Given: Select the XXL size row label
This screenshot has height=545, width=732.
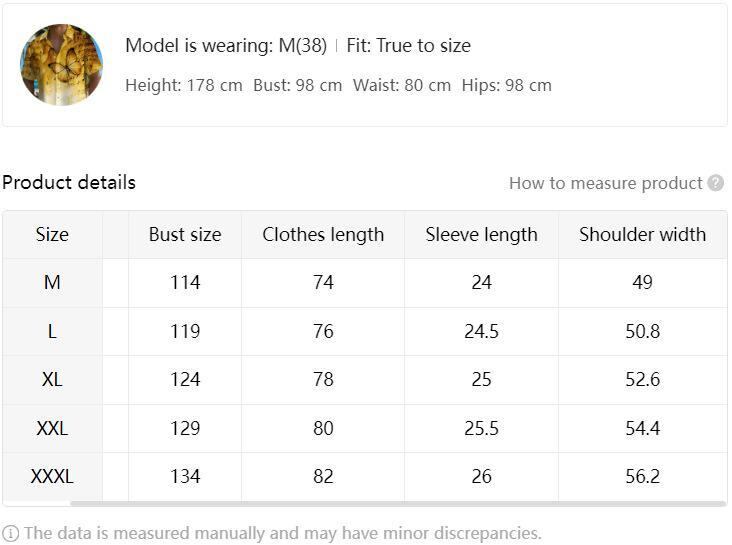Looking at the screenshot, I should pyautogui.click(x=52, y=428).
